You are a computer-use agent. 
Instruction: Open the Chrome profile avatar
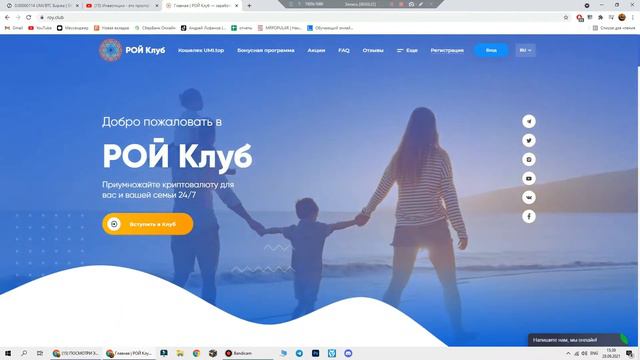coord(622,18)
